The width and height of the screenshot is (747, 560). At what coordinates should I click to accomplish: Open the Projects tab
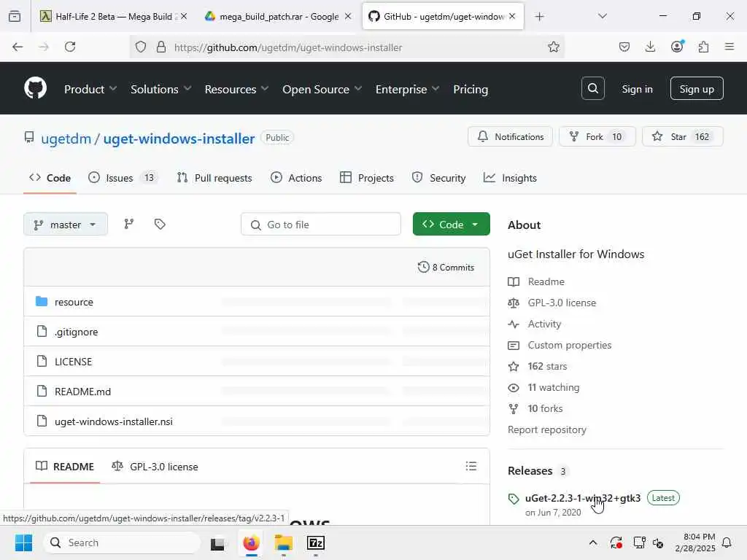click(367, 178)
